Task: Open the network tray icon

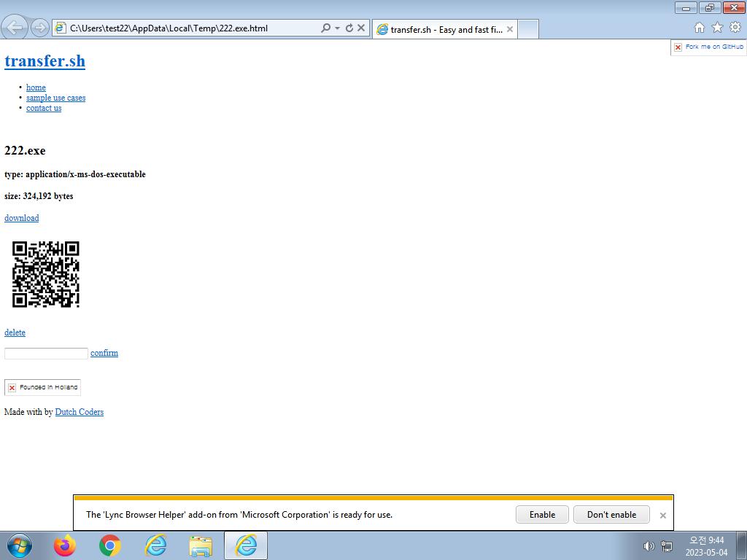Action: click(667, 546)
